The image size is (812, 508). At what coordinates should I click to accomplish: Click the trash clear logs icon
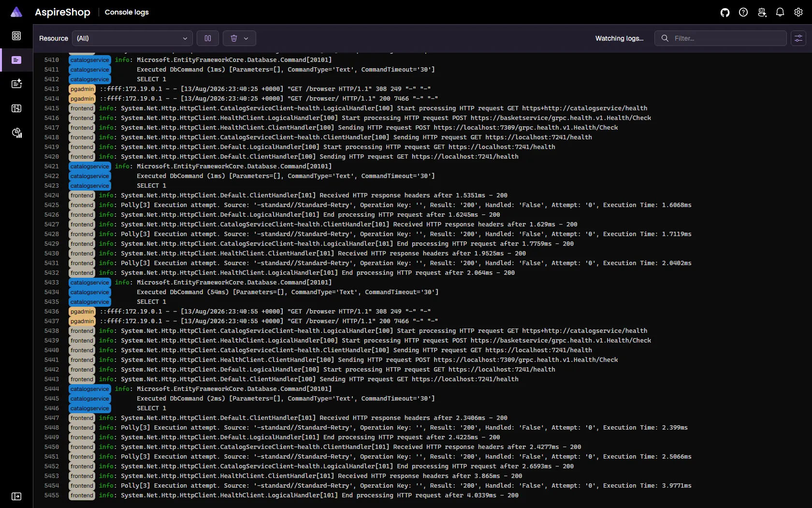pyautogui.click(x=234, y=38)
